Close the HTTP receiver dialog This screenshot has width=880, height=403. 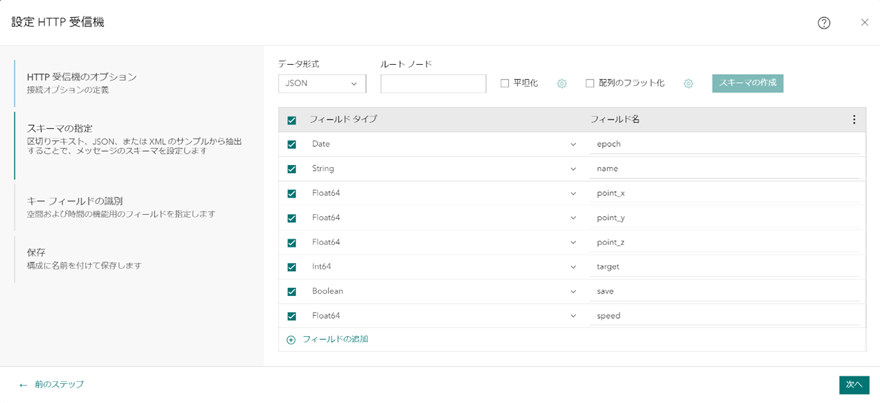(x=864, y=22)
